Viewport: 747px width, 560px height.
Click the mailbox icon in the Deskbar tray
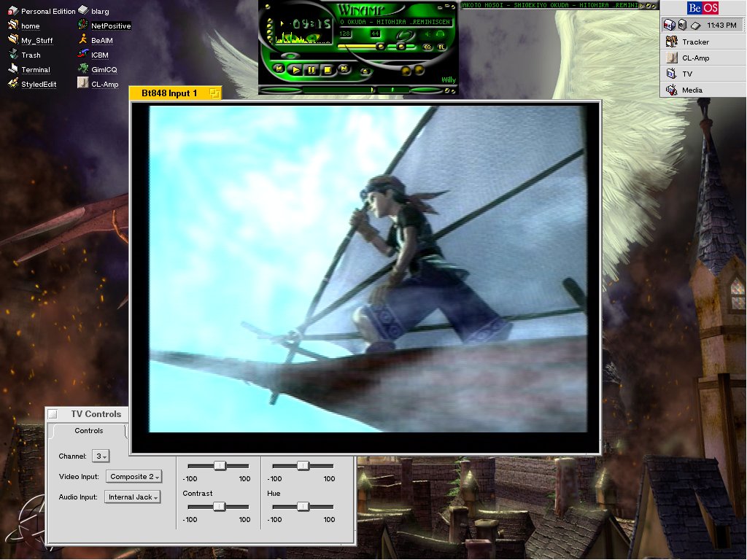pyautogui.click(x=670, y=25)
